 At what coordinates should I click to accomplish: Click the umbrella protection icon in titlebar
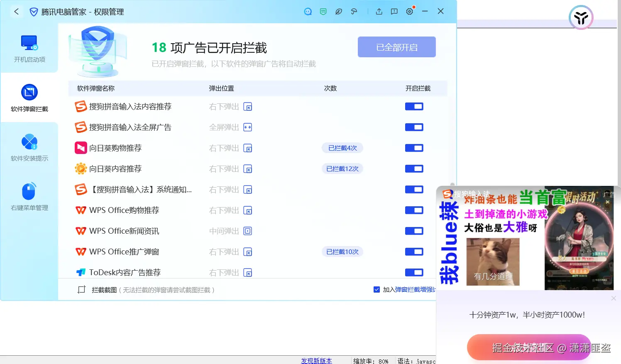click(x=354, y=12)
